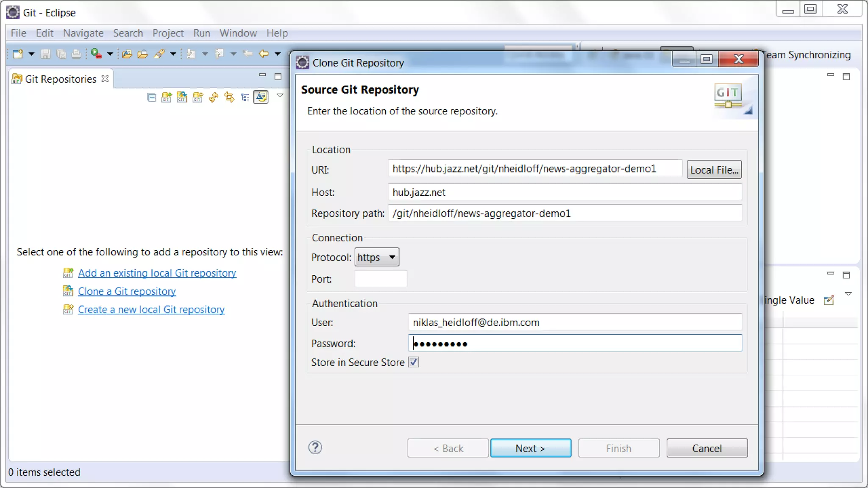Click Clone Git repository toolbar icon

[x=182, y=97]
